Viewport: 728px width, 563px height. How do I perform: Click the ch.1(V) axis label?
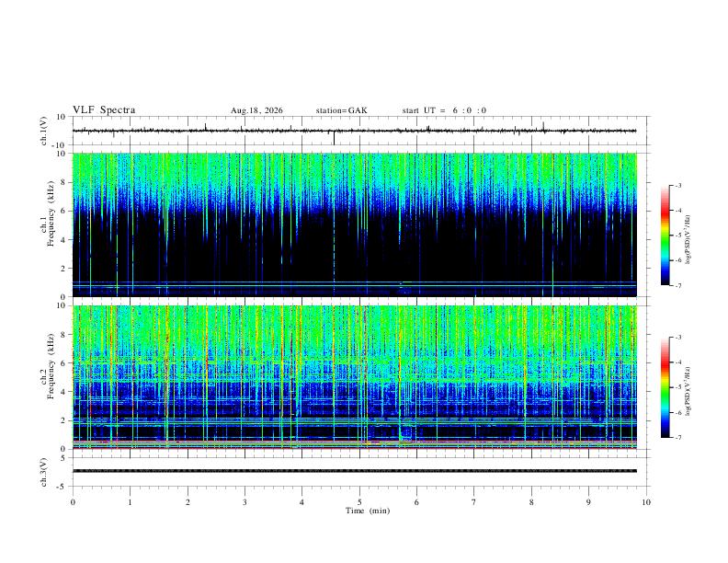(44, 131)
